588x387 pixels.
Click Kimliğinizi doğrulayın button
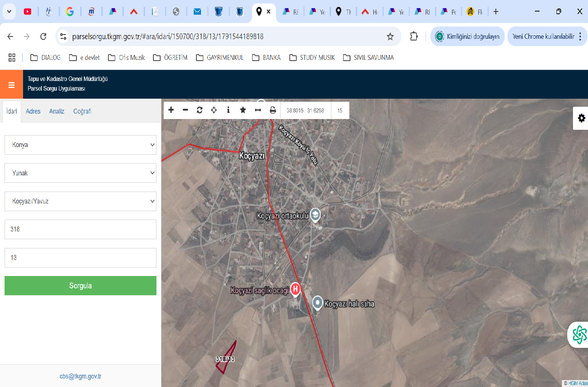(467, 36)
